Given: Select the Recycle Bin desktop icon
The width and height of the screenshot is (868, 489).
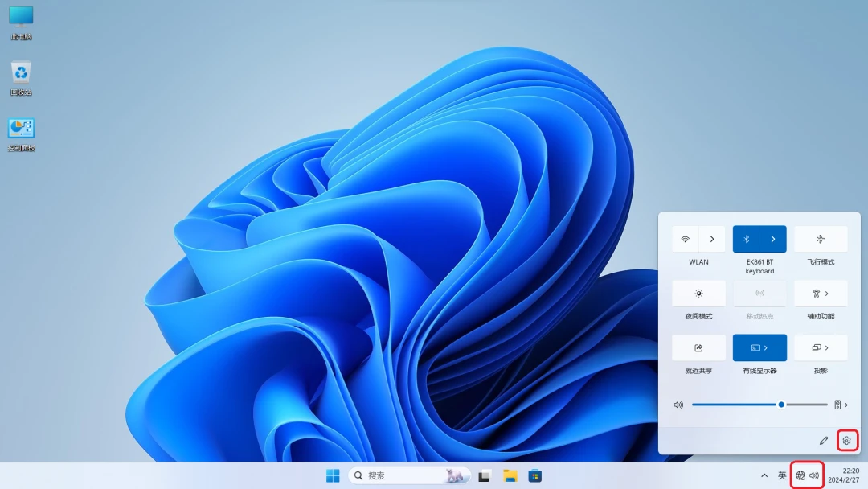Looking at the screenshot, I should point(21,78).
